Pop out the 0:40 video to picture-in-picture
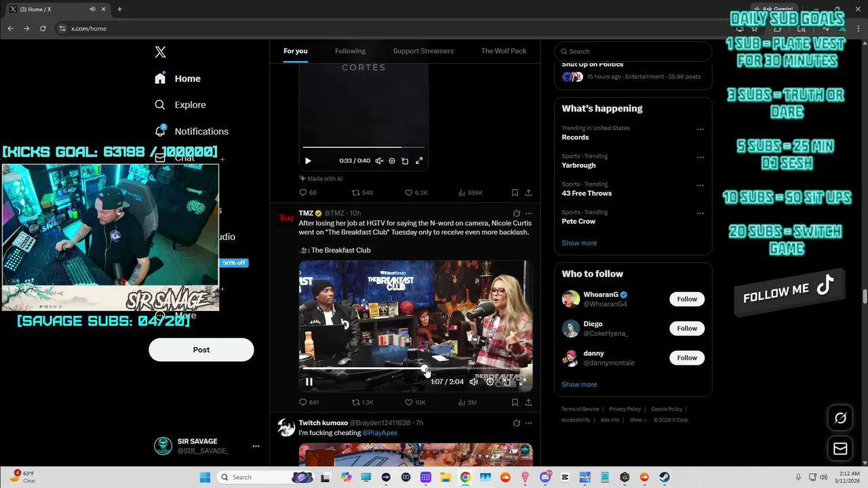The height and width of the screenshot is (488, 868). (x=405, y=161)
